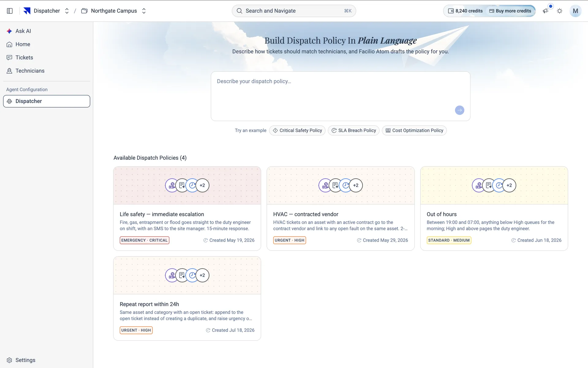Click Buy more credits button
Viewport: 588px width, 368px height.
510,11
